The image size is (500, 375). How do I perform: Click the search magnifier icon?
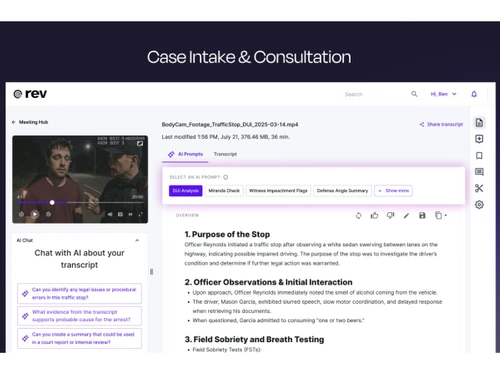(x=414, y=94)
